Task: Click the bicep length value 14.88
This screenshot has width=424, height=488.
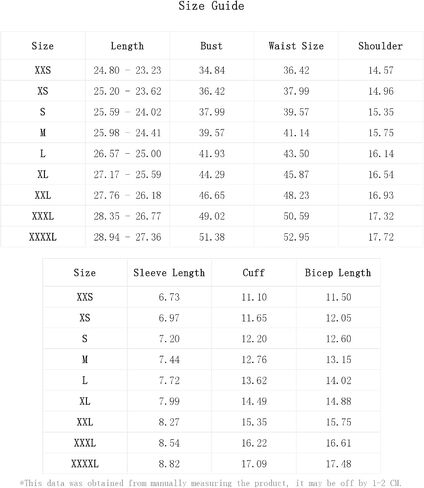Action: [x=338, y=401]
